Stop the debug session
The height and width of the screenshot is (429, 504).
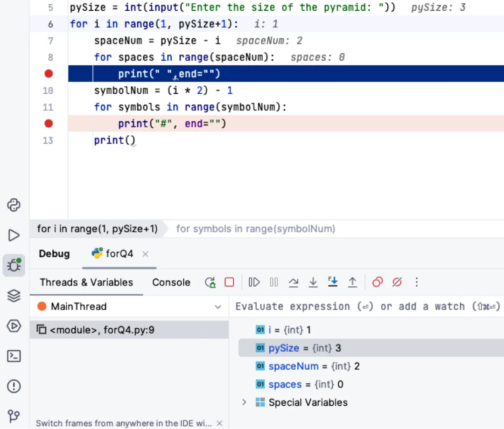[x=230, y=282]
